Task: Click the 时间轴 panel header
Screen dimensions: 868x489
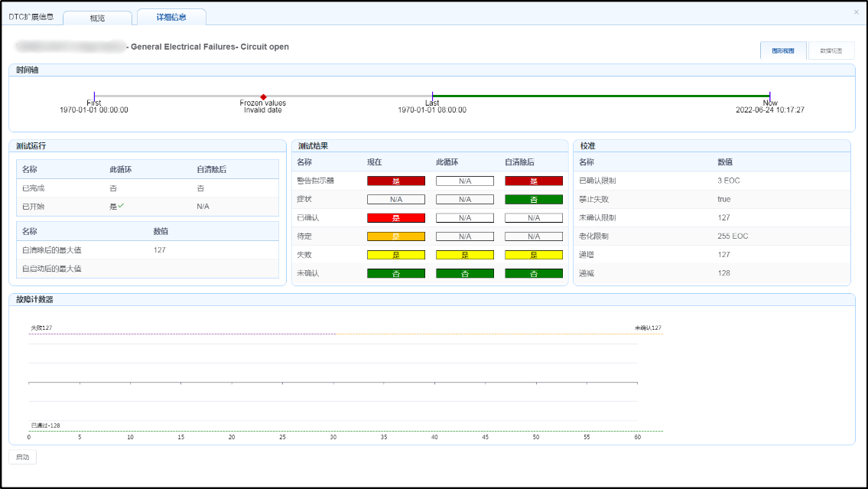Action: [432, 70]
